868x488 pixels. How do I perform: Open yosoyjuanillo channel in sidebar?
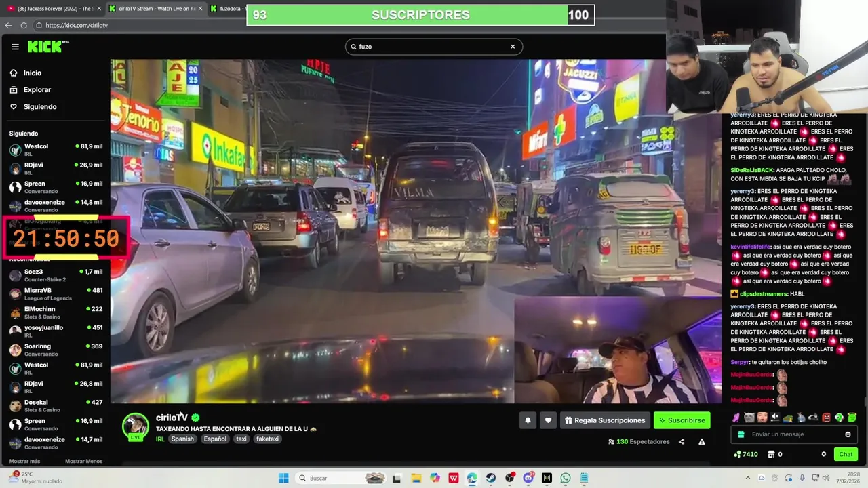tap(56, 331)
